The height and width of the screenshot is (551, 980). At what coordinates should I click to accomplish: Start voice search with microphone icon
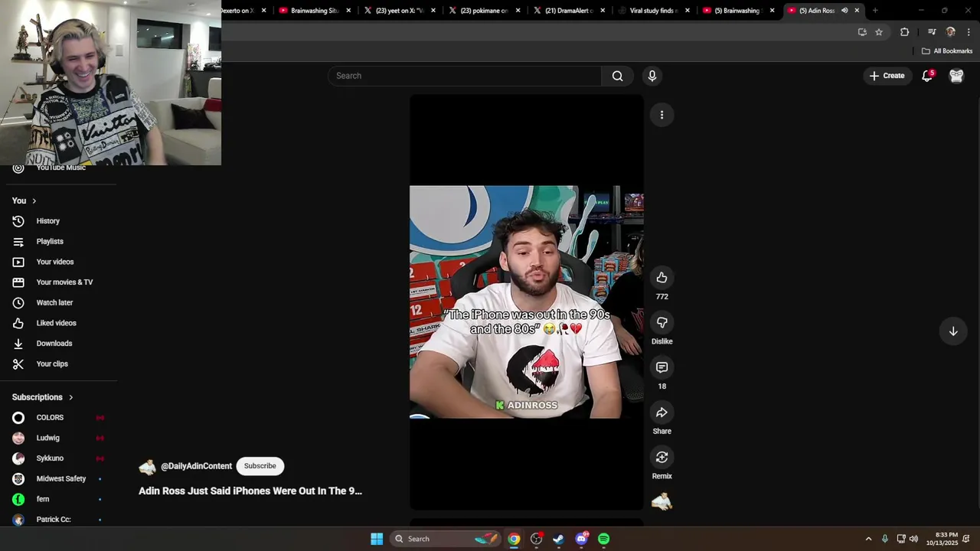[652, 76]
